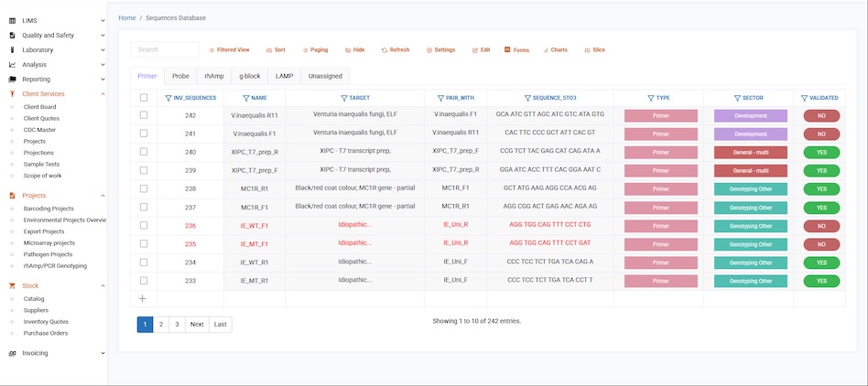Open the g-block tab
The width and height of the screenshot is (868, 386).
(x=249, y=76)
